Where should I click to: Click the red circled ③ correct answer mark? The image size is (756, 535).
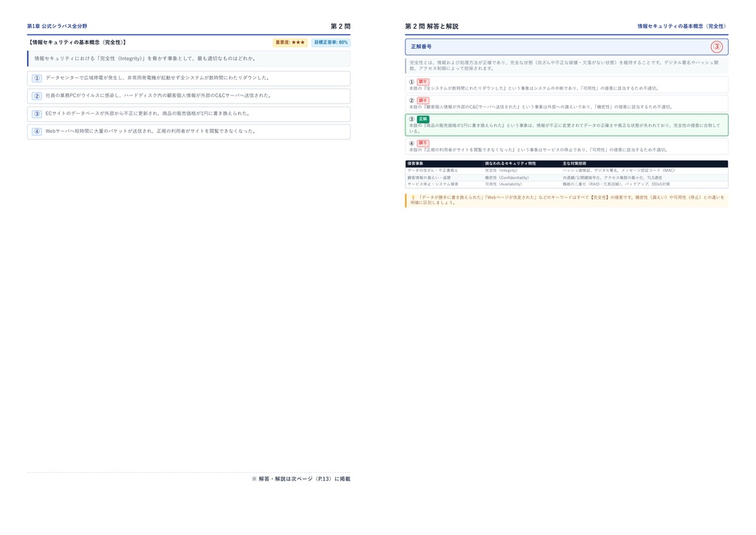716,47
